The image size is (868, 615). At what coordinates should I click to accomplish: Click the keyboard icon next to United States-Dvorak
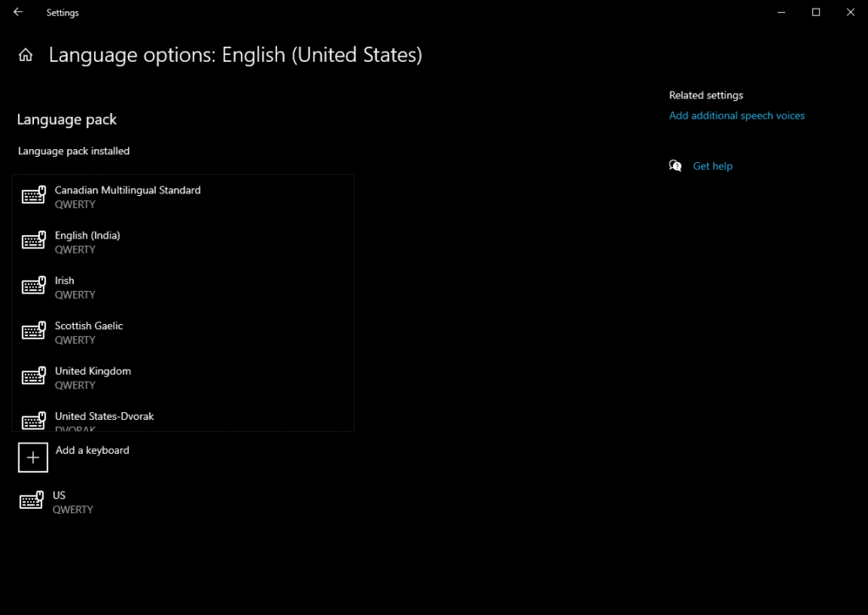pyautogui.click(x=34, y=421)
